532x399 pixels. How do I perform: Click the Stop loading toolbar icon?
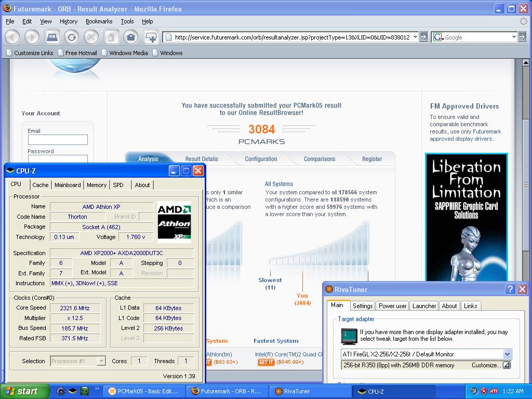(x=91, y=37)
